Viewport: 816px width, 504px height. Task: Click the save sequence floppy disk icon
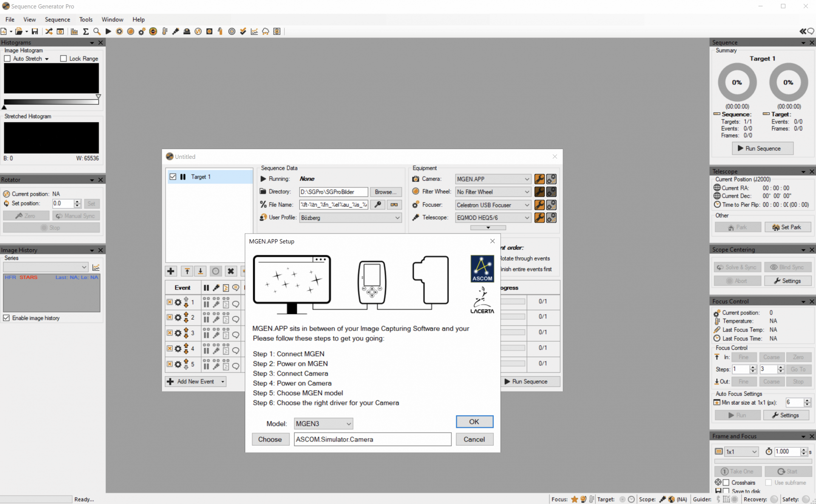pos(35,31)
